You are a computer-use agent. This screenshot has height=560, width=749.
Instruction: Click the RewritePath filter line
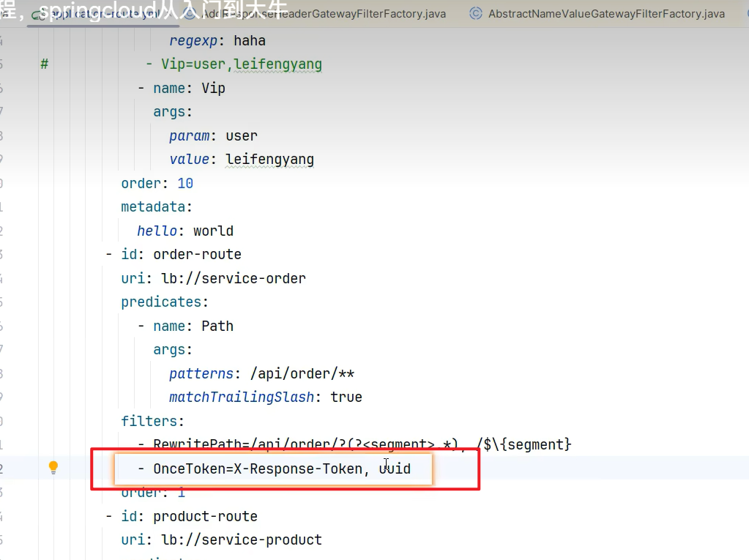(x=354, y=444)
